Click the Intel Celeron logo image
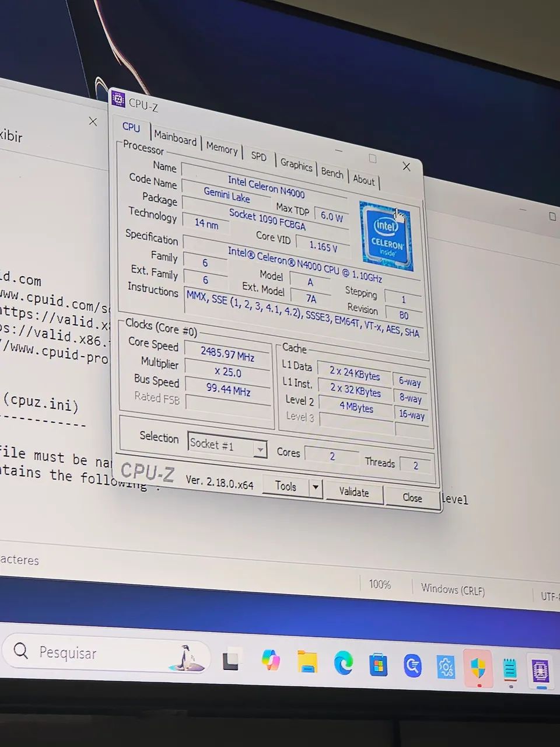Viewport: 560px width, 747px height. point(386,236)
